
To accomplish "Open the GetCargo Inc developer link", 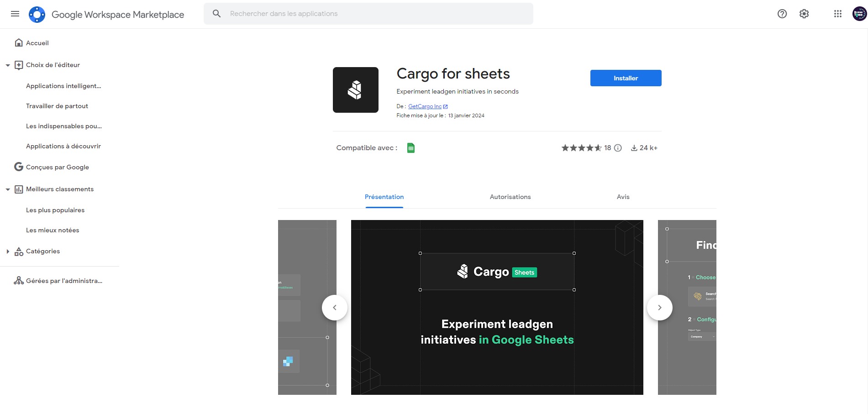I will coord(425,106).
